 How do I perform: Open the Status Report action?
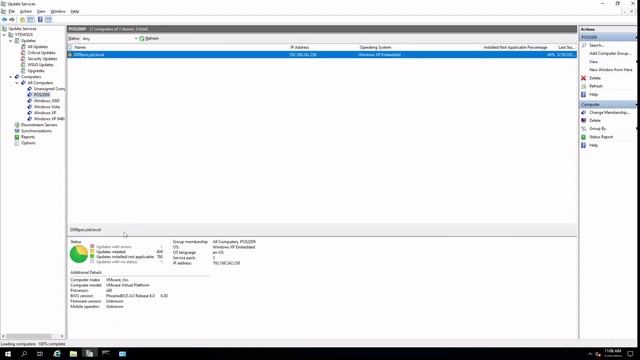click(601, 137)
